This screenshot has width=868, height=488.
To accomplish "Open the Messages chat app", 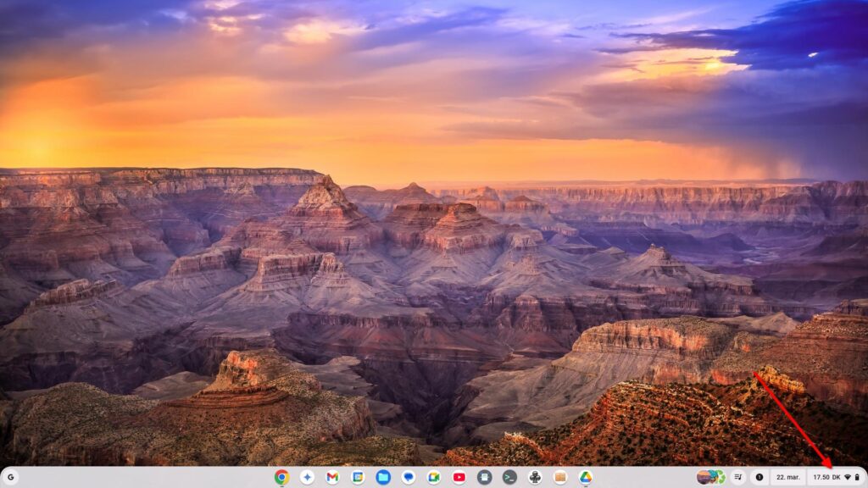I will point(409,477).
